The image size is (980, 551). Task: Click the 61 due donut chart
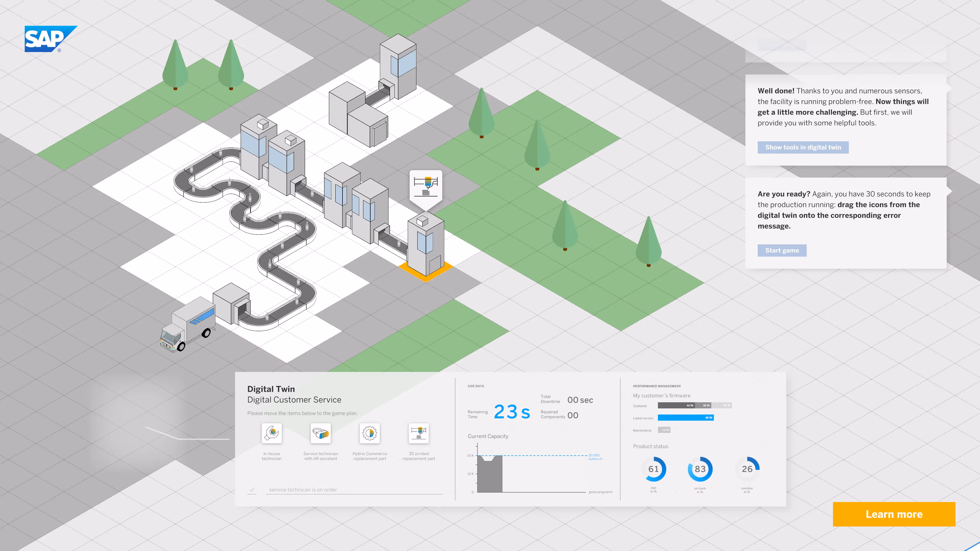[654, 469]
